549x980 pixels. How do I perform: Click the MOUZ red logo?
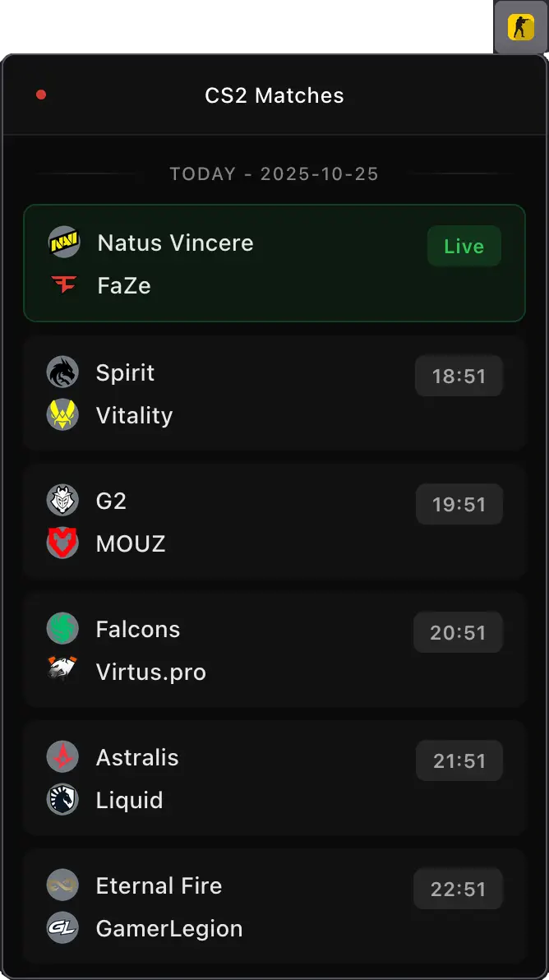[62, 543]
